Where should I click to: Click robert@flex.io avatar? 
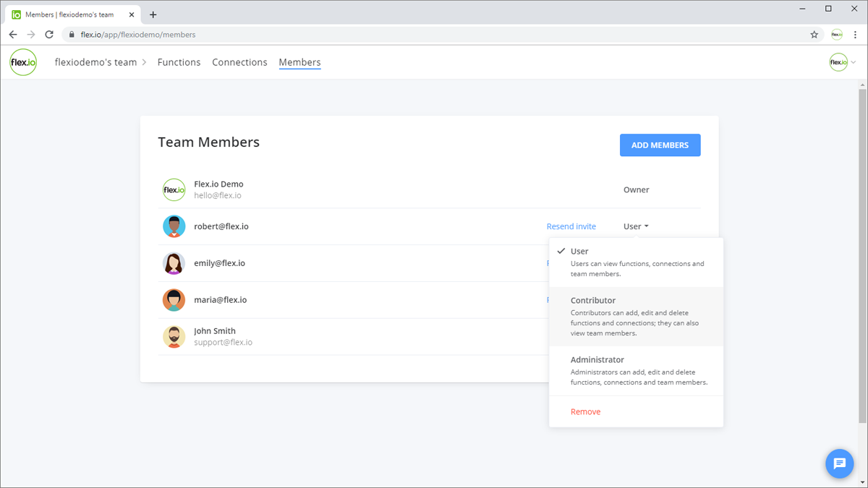[174, 226]
